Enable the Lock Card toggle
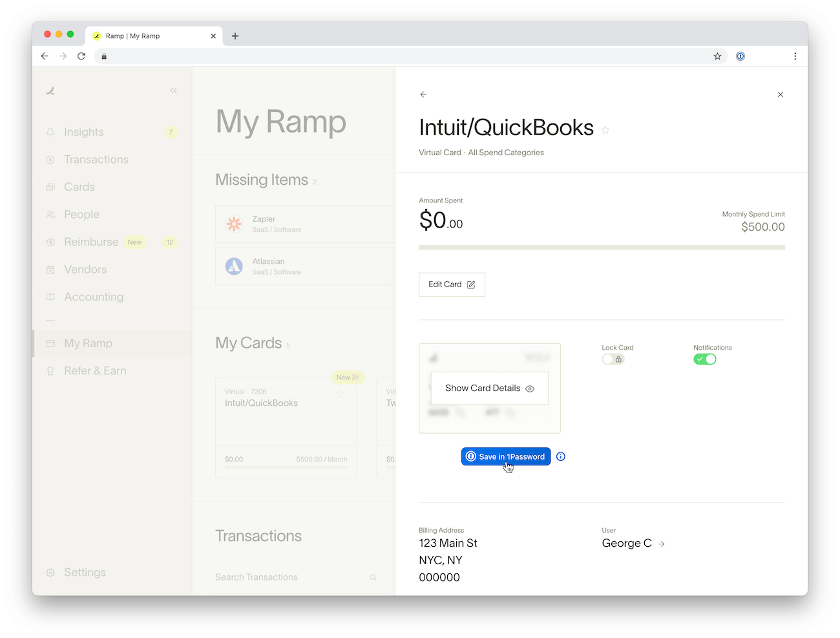Viewport: 840px width, 638px height. [x=613, y=359]
